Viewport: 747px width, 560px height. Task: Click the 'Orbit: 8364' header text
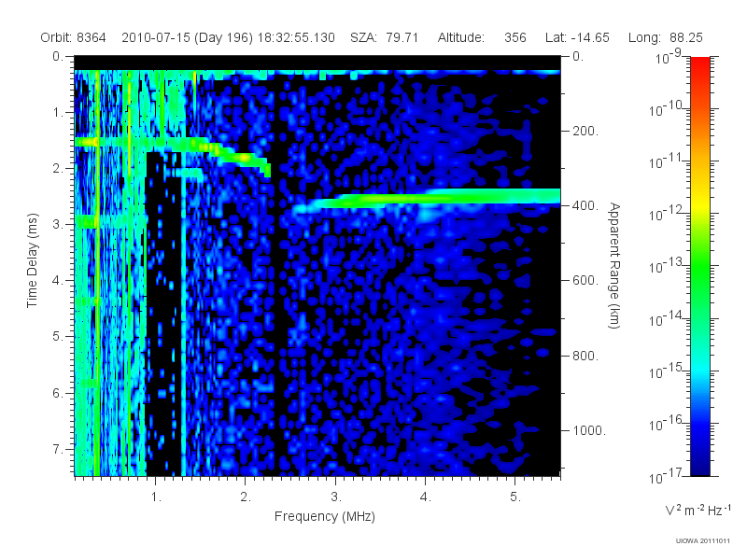(73, 37)
